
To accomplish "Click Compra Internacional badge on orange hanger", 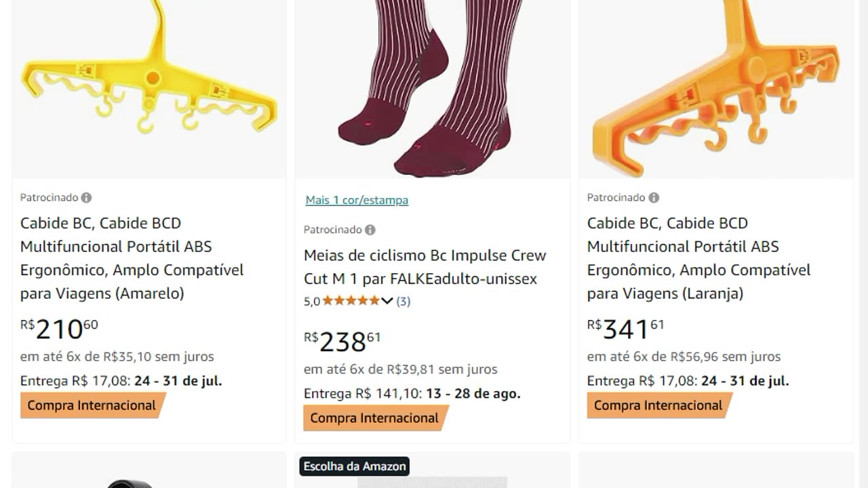I will [658, 405].
